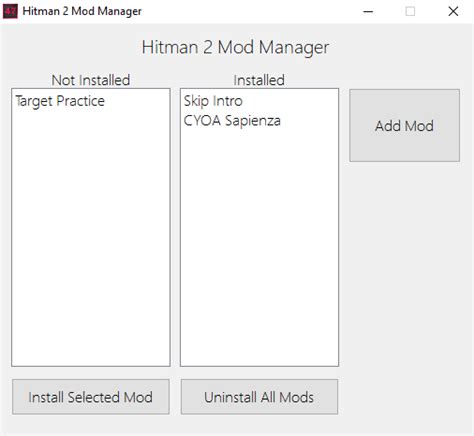Image resolution: width=474 pixels, height=436 pixels.
Task: Select CYOA Sapienza in Installed list
Action: 232,121
